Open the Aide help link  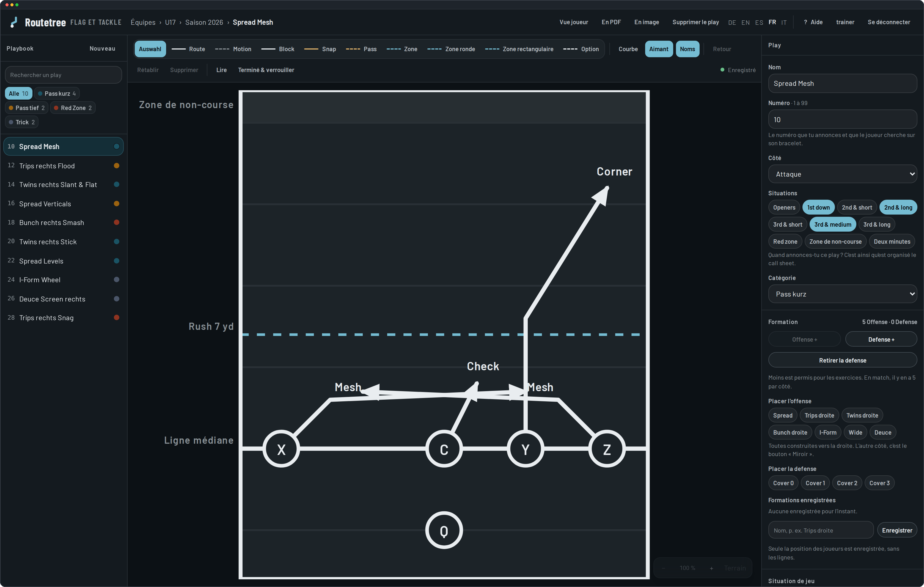[x=813, y=22]
